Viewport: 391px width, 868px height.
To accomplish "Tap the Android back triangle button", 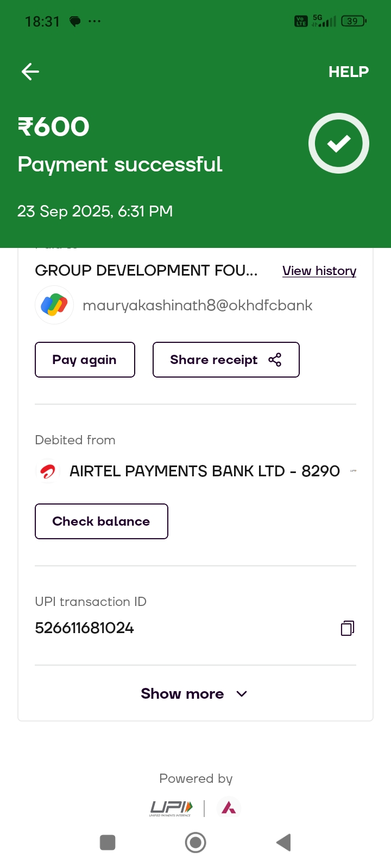I will pos(283,843).
